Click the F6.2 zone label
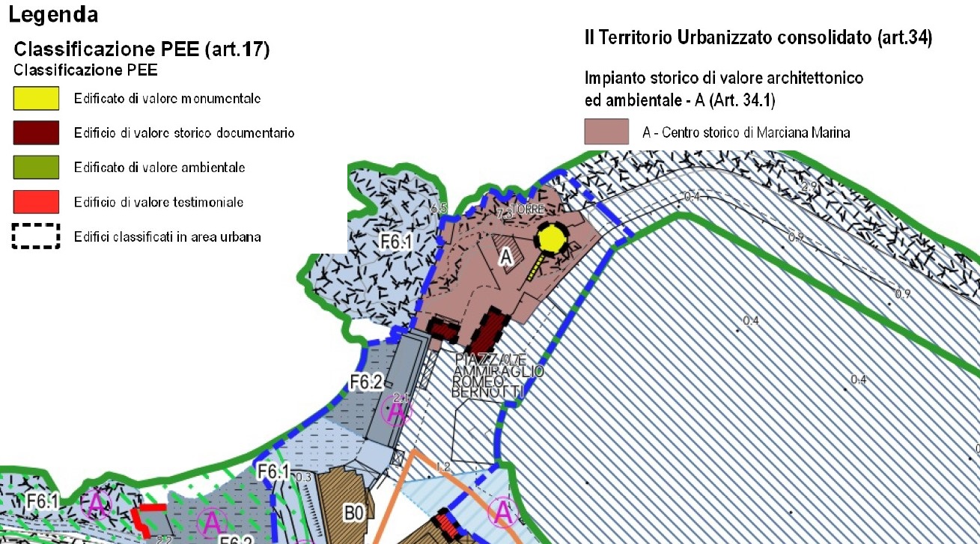 [x=367, y=383]
